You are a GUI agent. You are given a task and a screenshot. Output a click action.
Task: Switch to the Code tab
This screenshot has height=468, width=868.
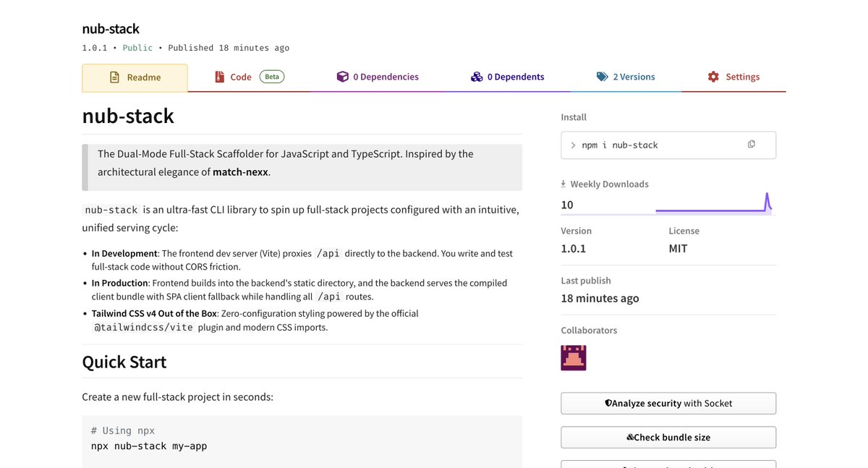[249, 77]
